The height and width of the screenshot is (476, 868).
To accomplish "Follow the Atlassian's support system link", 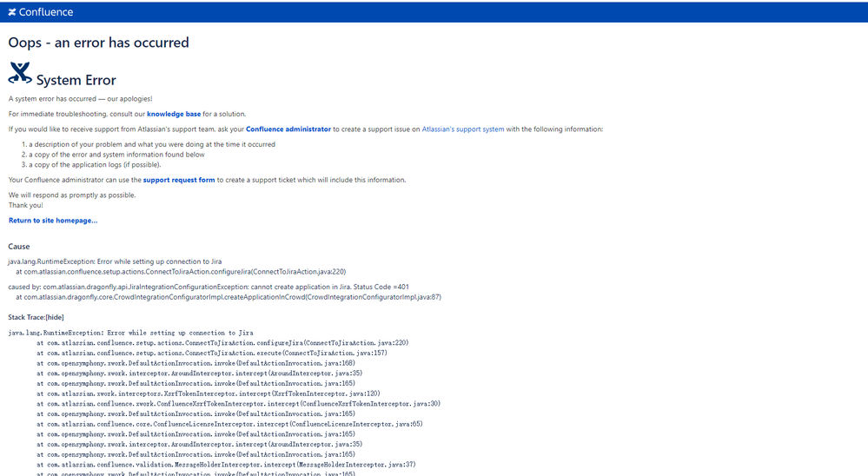I will click(x=463, y=129).
